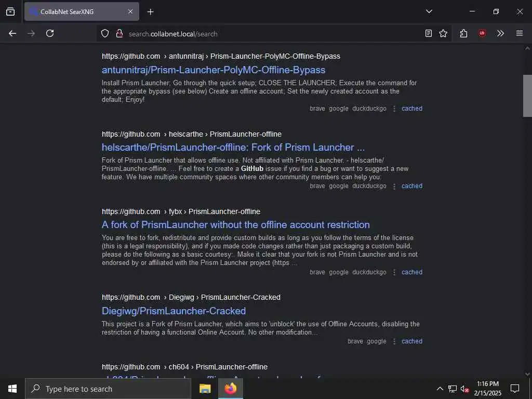532x399 pixels.
Task: Click URL path 'antunnitraj › Prism-Launcher-PolyMC-Offline-Bypass'
Action: coord(255,56)
